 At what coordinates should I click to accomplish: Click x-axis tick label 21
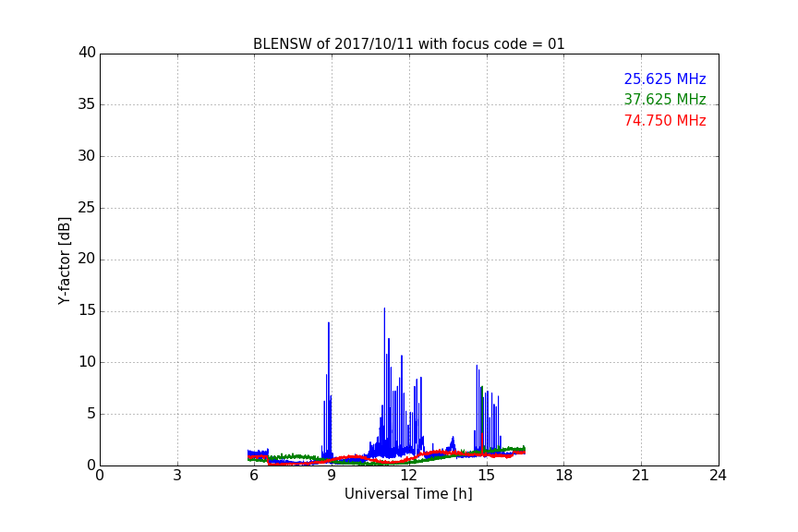[641, 476]
